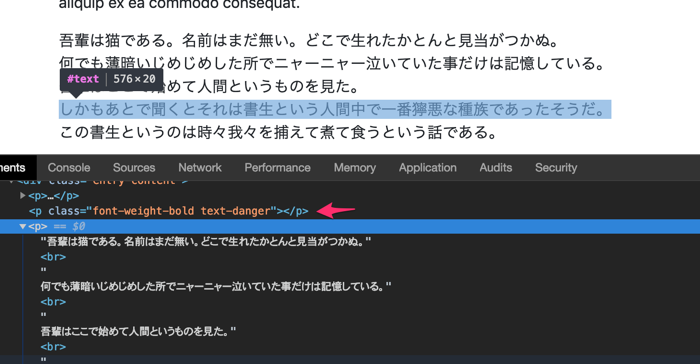
Task: Select the first <br> tag in the DOM tree
Action: click(x=53, y=257)
